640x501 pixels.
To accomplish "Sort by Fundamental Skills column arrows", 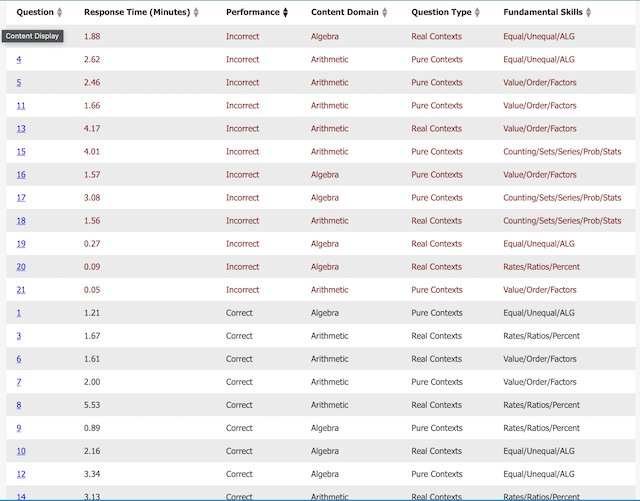I will click(588, 12).
